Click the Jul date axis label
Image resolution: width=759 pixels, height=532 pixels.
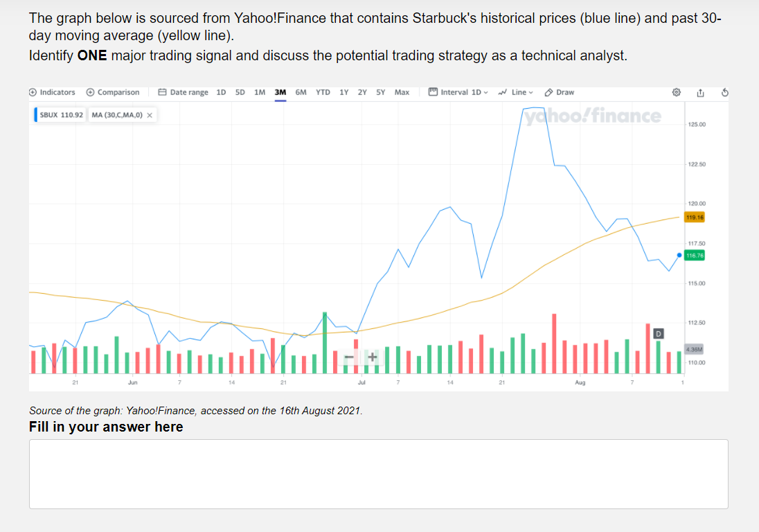click(x=361, y=382)
